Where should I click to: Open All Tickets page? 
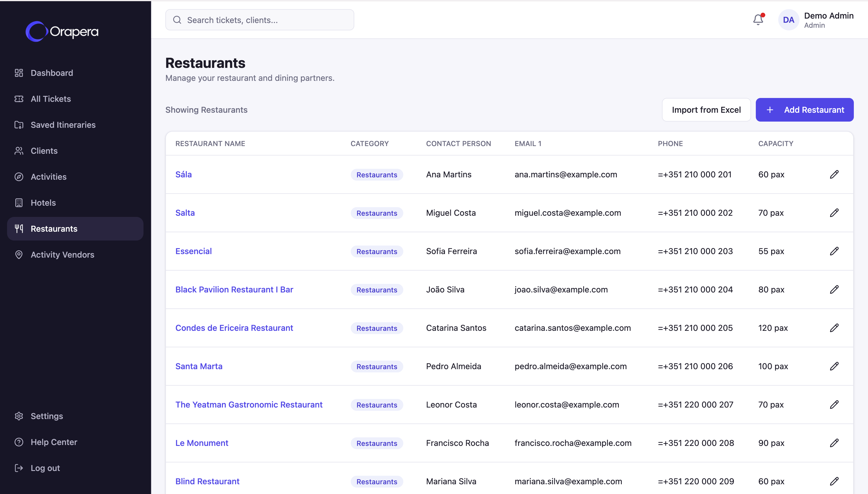pos(75,99)
